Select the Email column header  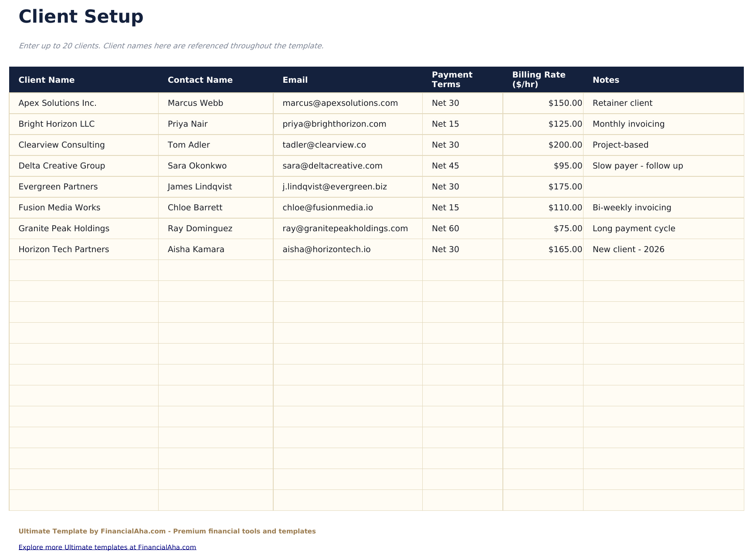click(295, 80)
